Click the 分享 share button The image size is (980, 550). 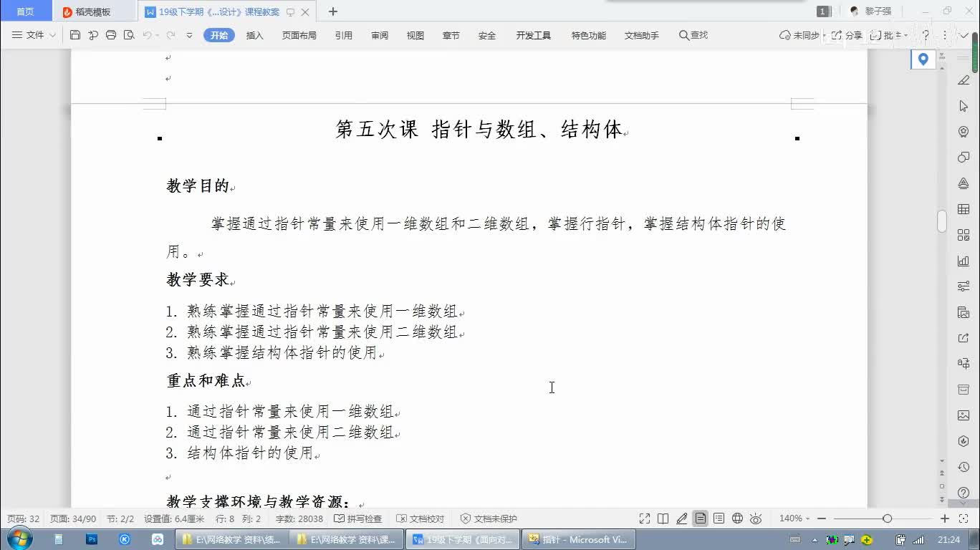point(847,35)
